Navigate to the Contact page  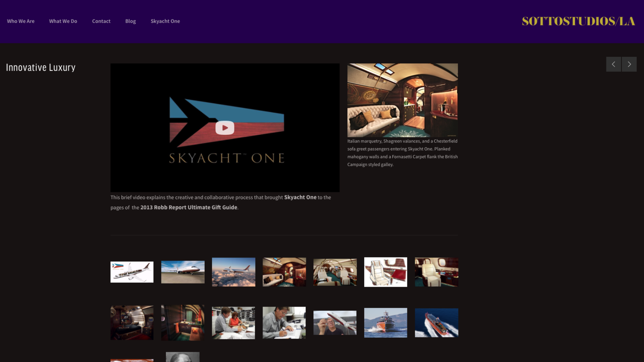pyautogui.click(x=101, y=21)
